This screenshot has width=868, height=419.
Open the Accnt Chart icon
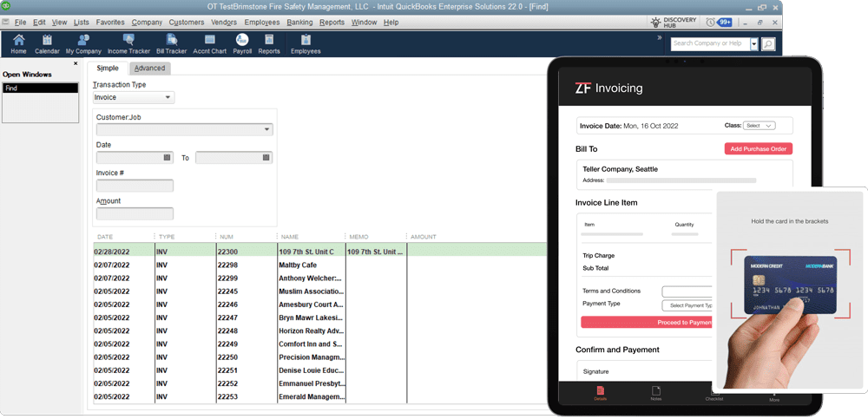[x=210, y=43]
